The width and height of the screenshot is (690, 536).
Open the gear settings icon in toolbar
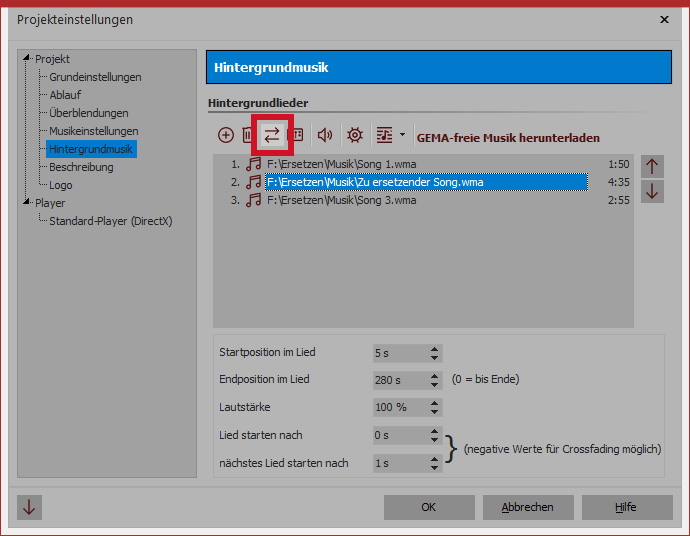click(x=354, y=135)
